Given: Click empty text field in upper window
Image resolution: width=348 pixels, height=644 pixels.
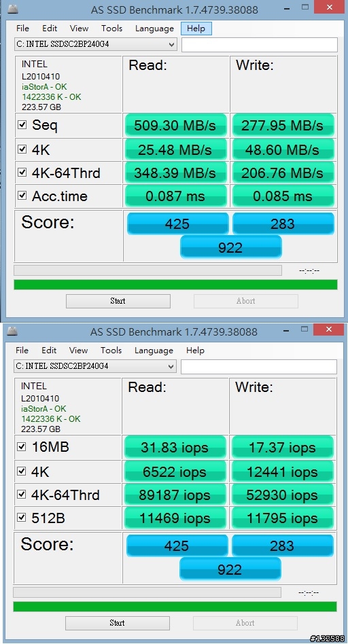Looking at the screenshot, I should [x=259, y=45].
